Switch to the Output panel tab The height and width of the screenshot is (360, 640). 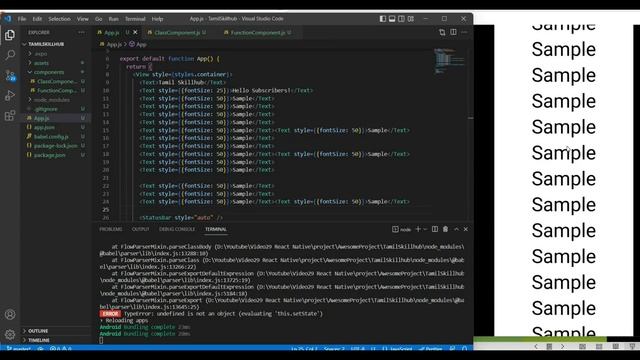point(140,229)
